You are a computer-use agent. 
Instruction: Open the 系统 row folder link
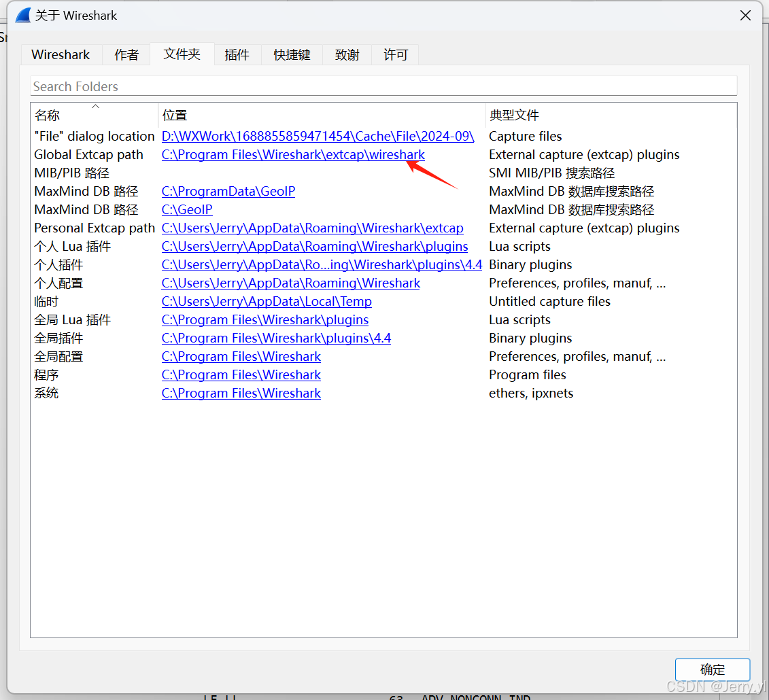[241, 393]
